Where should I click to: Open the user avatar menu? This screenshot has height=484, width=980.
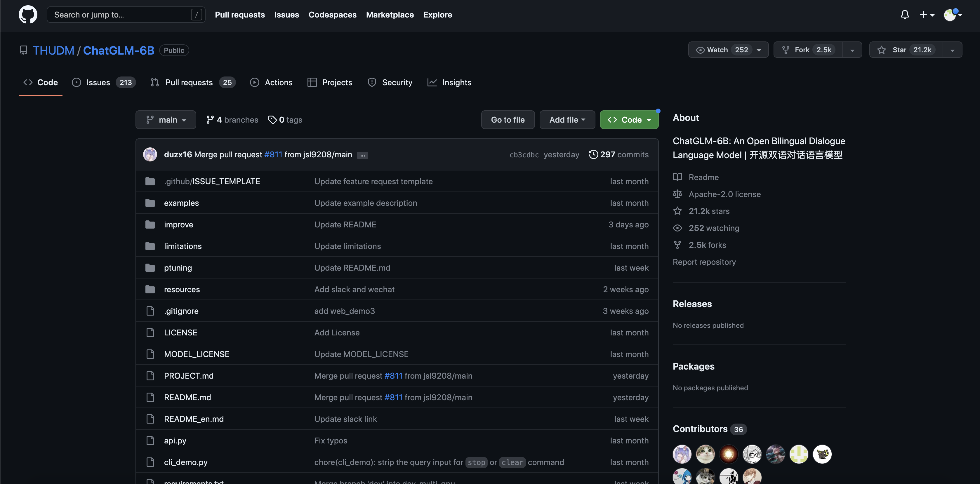(953, 15)
